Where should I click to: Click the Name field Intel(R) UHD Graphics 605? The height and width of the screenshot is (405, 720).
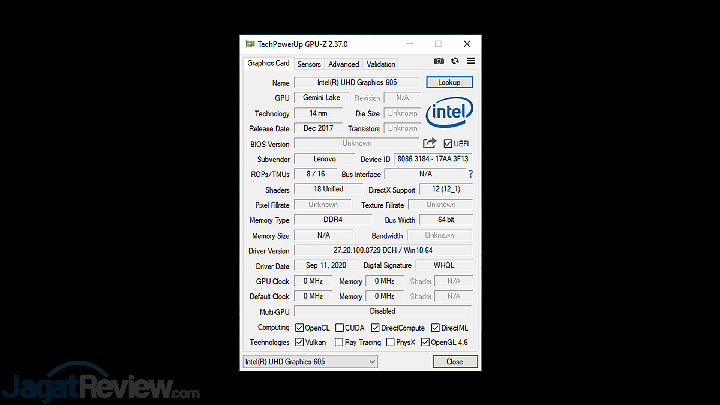tap(357, 82)
